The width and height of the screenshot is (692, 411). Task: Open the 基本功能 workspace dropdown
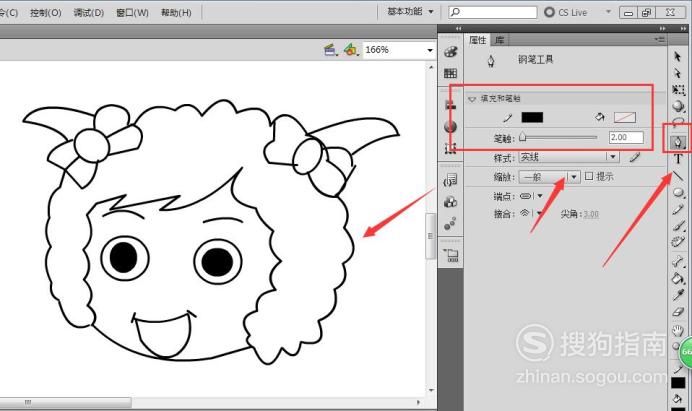[x=410, y=11]
